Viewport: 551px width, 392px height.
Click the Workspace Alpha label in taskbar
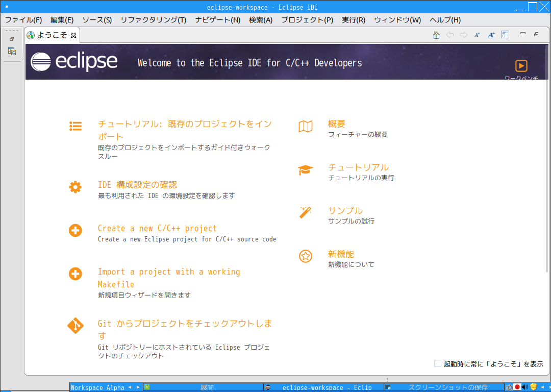pos(97,387)
